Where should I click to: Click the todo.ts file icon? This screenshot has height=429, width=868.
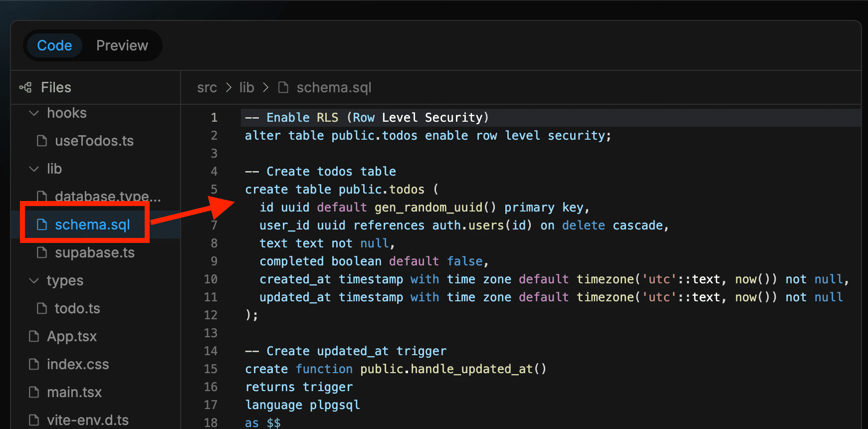(42, 309)
